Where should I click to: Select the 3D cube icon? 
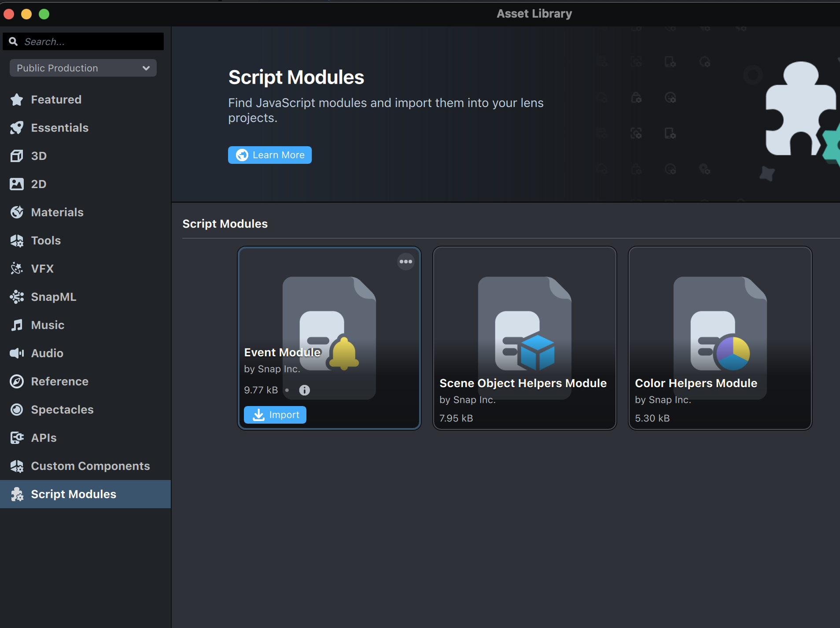(17, 156)
